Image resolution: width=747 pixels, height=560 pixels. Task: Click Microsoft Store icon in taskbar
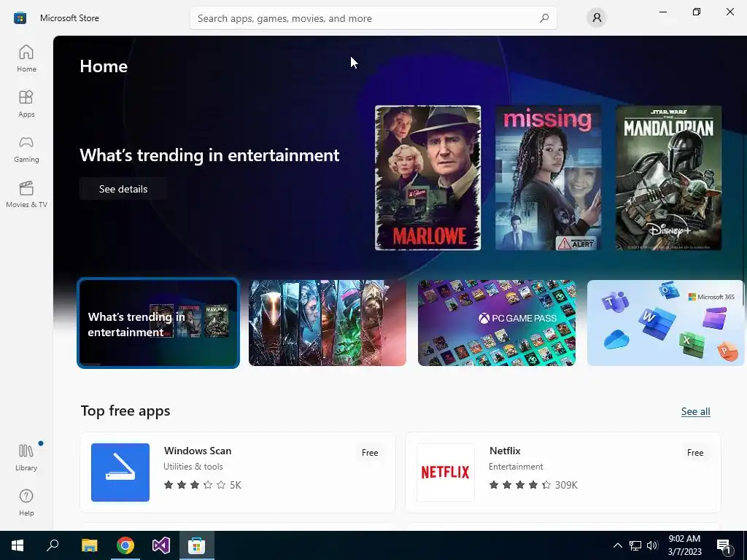197,545
